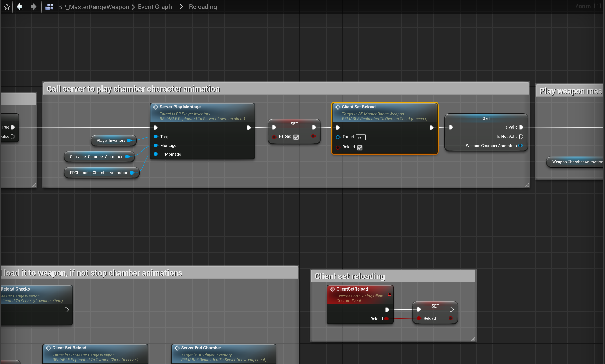605x364 pixels.
Task: Click the Player Inventory variable node
Action: point(111,141)
